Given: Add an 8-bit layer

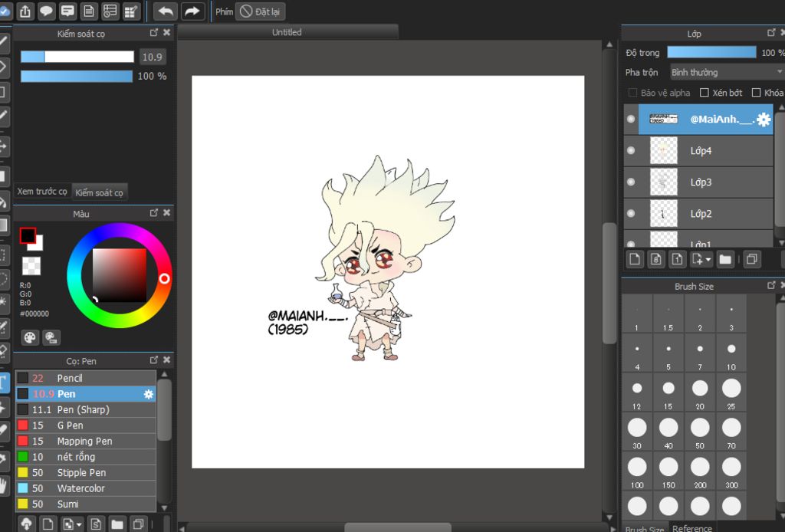Looking at the screenshot, I should [656, 259].
